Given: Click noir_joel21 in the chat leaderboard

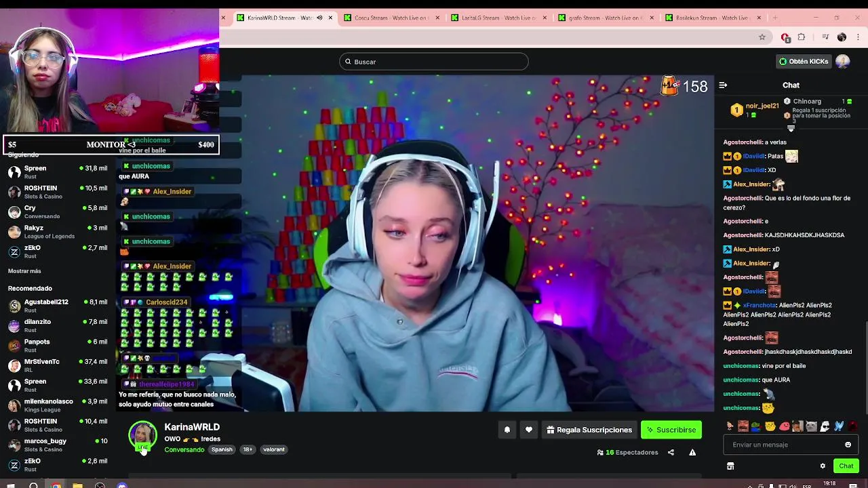Looking at the screenshot, I should [762, 106].
